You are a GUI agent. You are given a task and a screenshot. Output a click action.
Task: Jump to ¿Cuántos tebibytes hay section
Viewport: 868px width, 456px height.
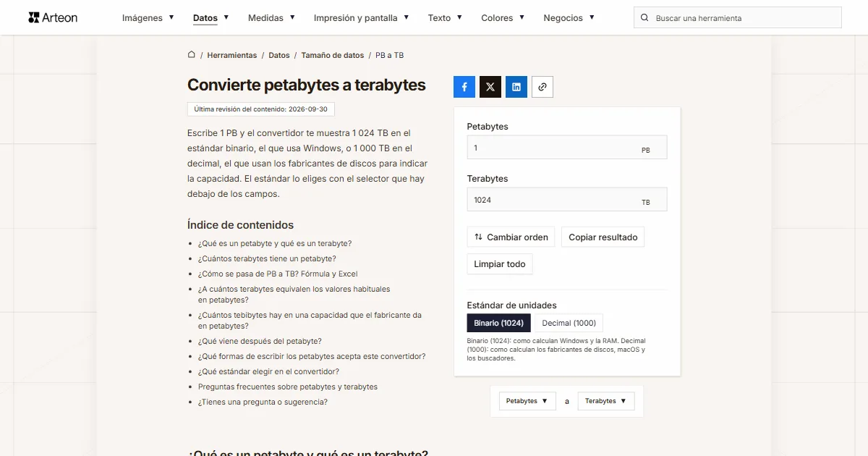click(x=310, y=320)
